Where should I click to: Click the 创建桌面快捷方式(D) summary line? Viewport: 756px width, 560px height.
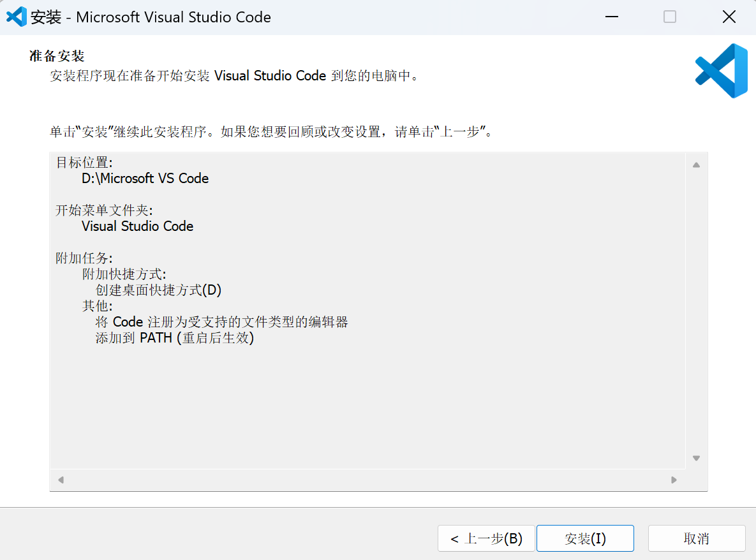pos(158,290)
